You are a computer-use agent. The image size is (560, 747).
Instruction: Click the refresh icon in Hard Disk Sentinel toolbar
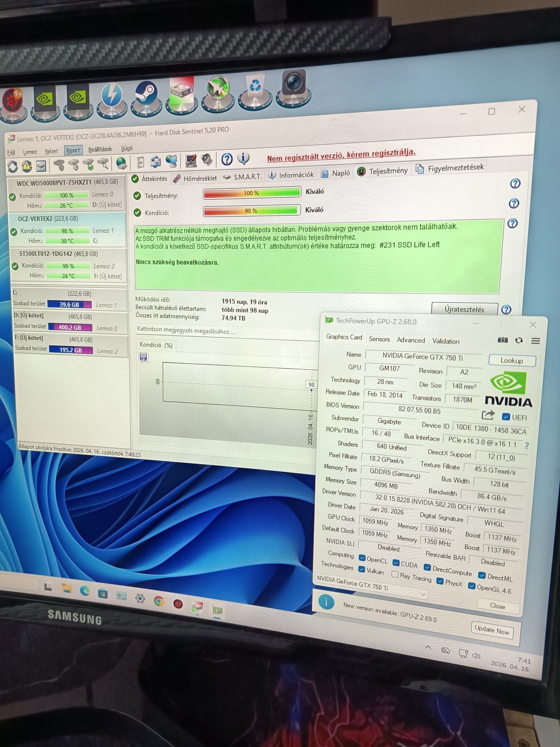13,167
